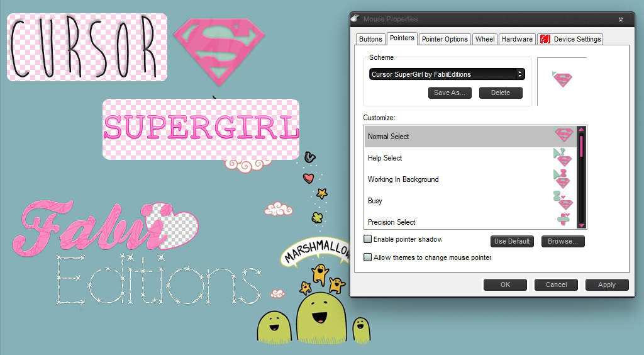Screen dimensions: 644x355
Task: Click the Precision Select cross cursor icon
Action: coord(563,219)
